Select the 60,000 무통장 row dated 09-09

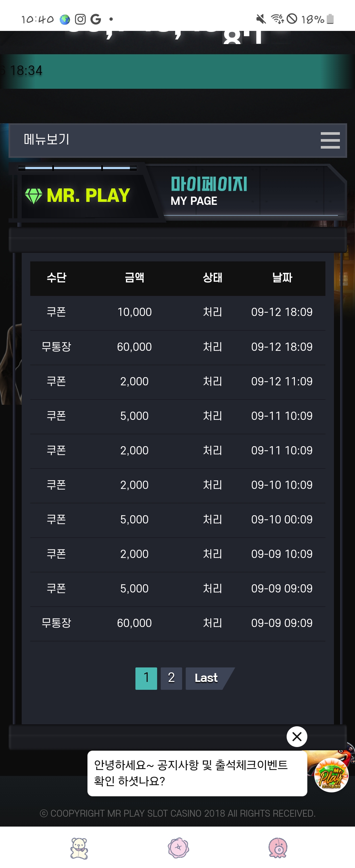[x=177, y=623]
